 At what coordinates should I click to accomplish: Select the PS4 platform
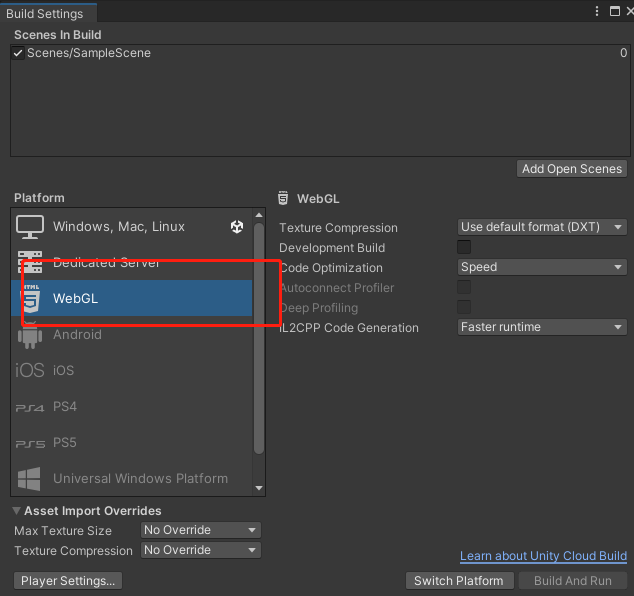131,406
